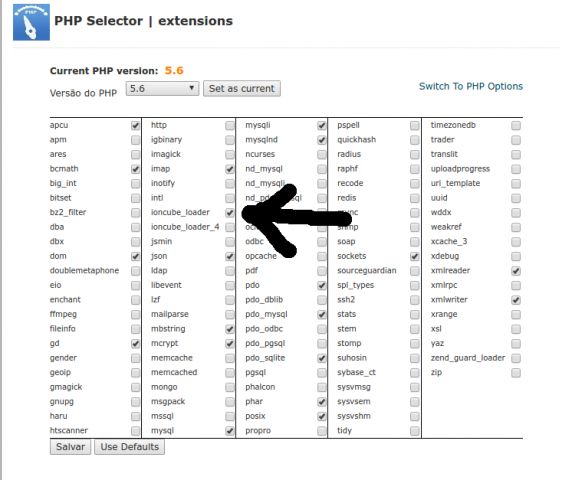
Task: Enable the zip extension checkbox
Action: [516, 373]
